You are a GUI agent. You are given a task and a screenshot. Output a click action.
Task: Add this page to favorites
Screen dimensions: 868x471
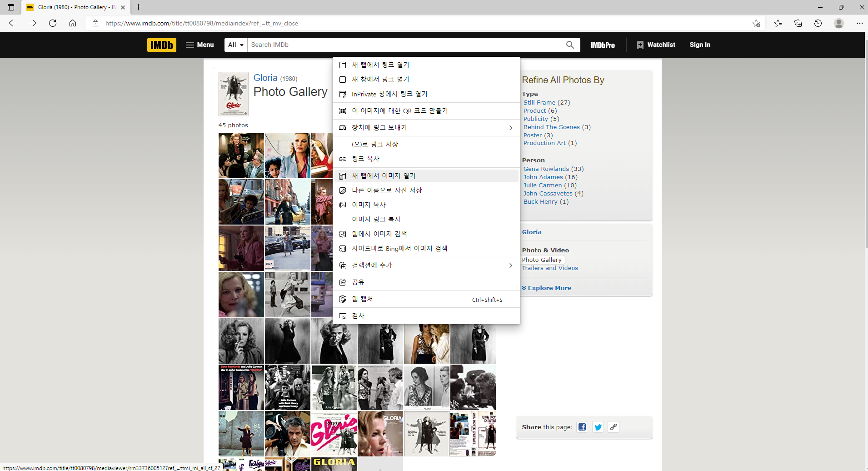[x=756, y=23]
